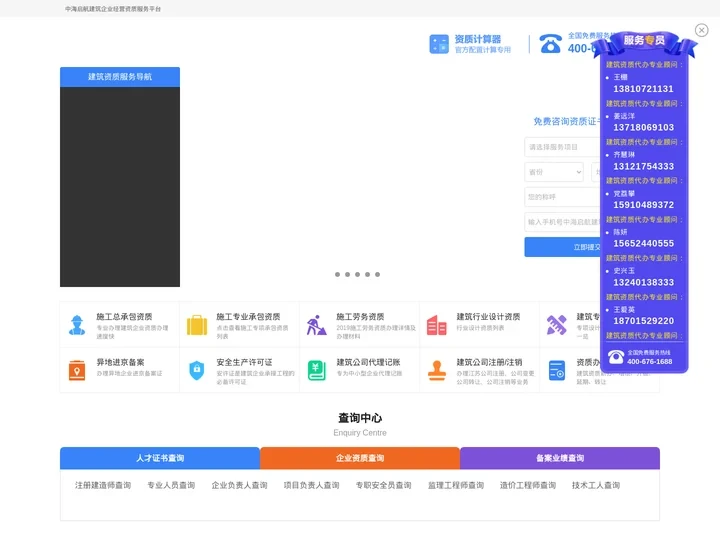Click the 资质计算器 text link
The image size is (720, 540).
[478, 39]
